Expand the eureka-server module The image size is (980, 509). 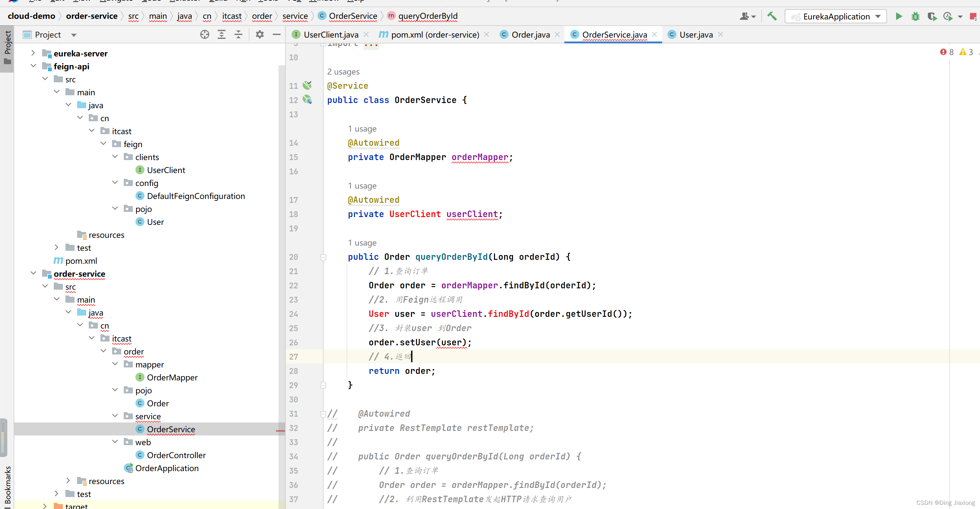[x=33, y=53]
